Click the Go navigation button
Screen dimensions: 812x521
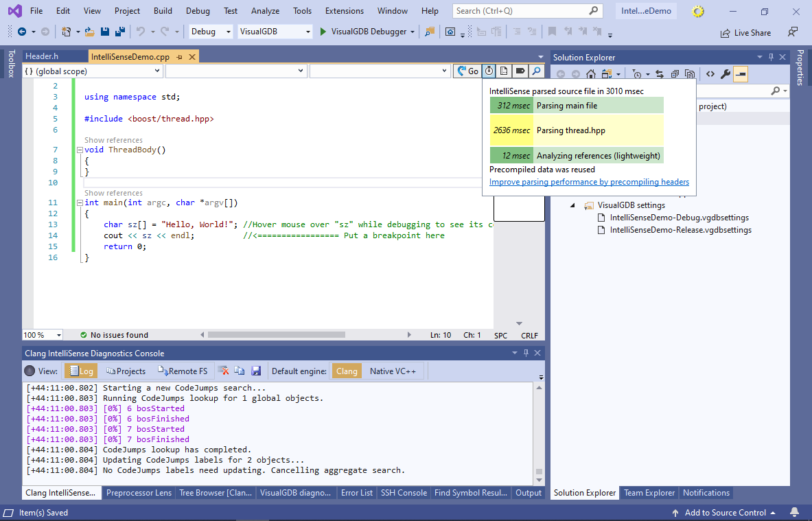[x=467, y=71]
